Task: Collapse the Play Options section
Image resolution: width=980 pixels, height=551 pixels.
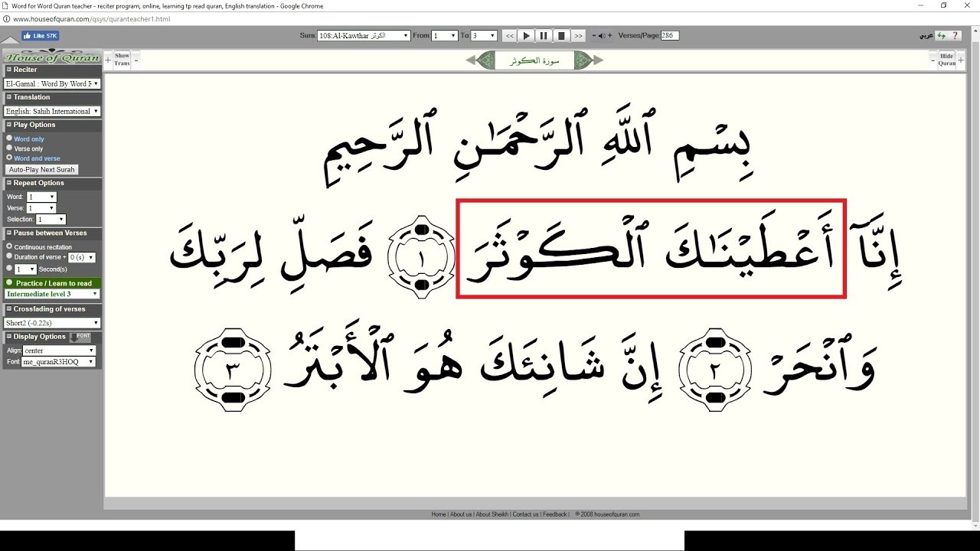Action: click(x=8, y=125)
